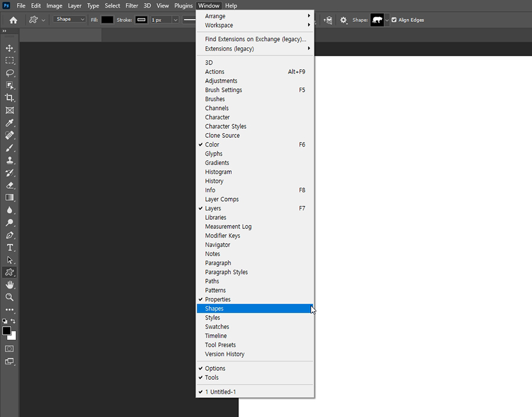Select the Pen tool
Viewport: 532px width, 417px height.
click(9, 235)
